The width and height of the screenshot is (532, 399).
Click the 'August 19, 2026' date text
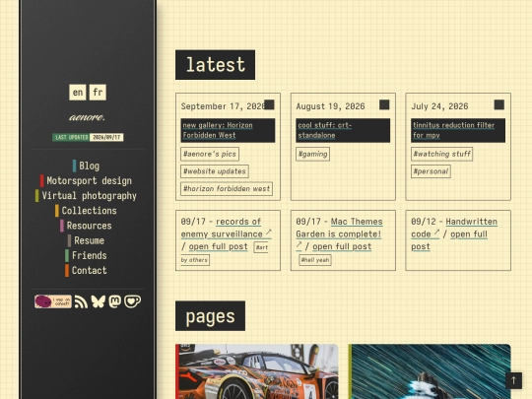point(330,106)
